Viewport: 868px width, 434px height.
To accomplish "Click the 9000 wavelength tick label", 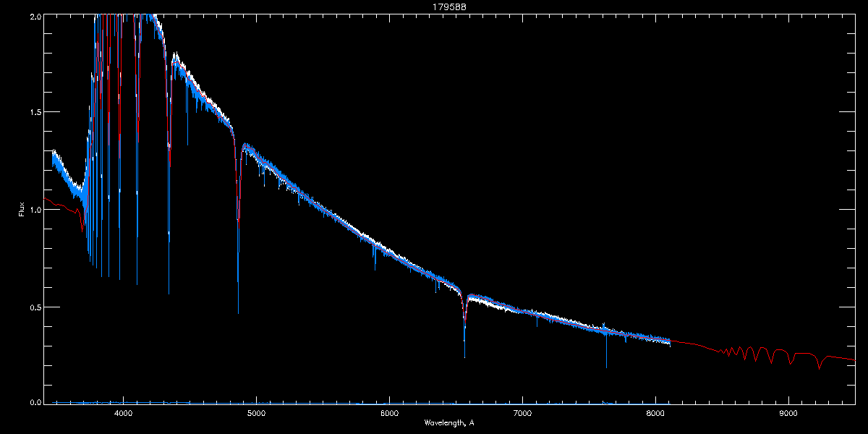I will (x=788, y=413).
